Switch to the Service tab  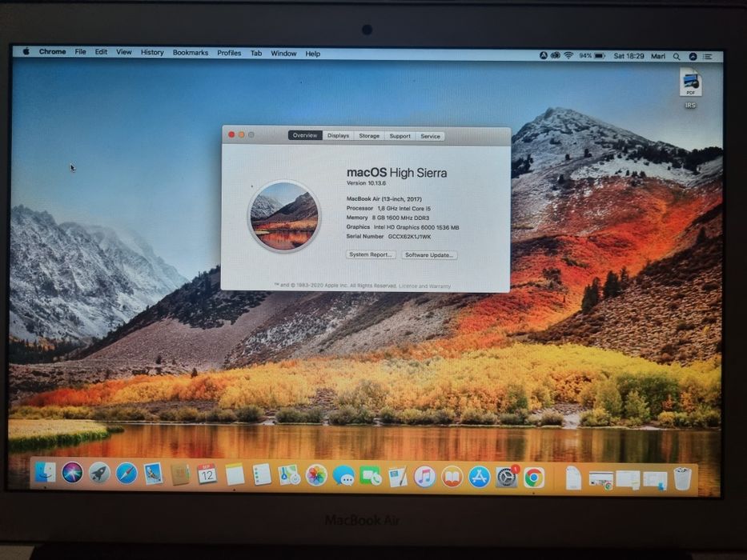pos(430,136)
